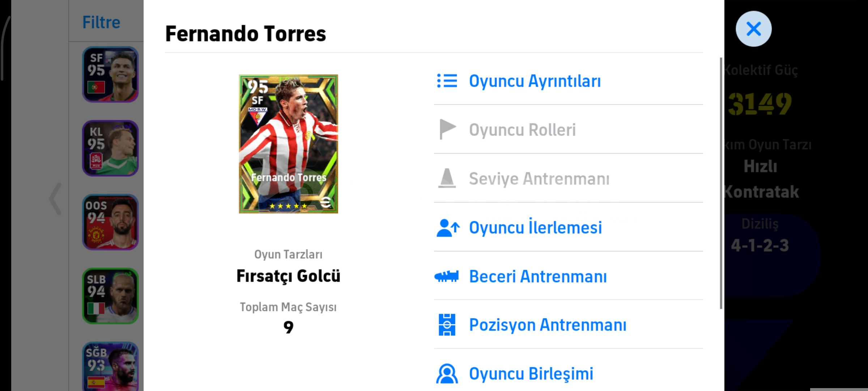868x391 pixels.
Task: Click the list icon beside Oyuncu Ayrıntıları
Action: click(447, 81)
